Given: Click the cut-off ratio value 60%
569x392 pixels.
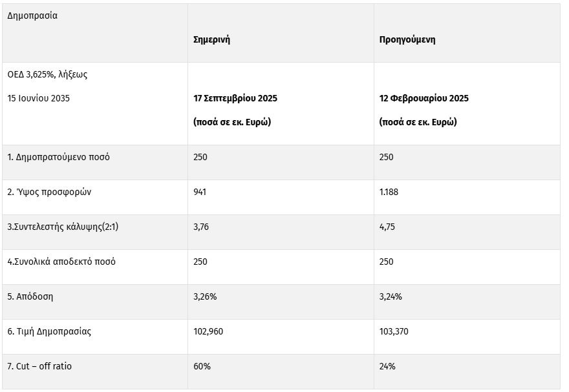Looking at the screenshot, I should coord(202,366).
